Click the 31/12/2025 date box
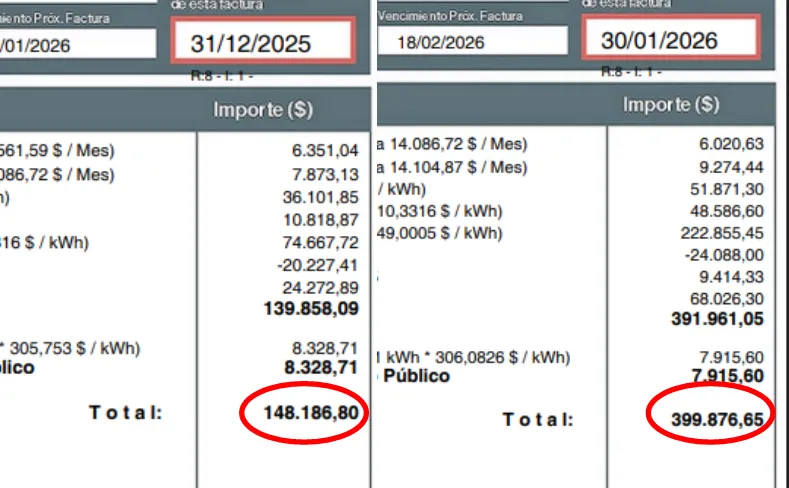789x488 pixels. [x=263, y=43]
